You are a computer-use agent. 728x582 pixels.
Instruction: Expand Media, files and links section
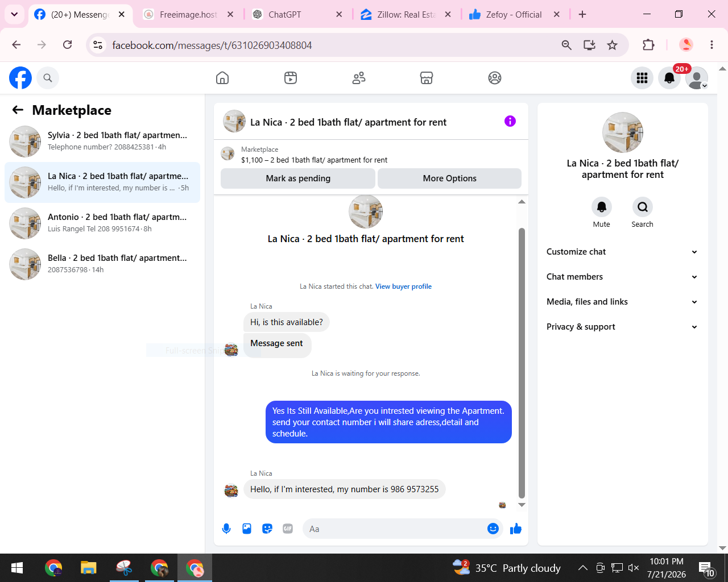pos(622,302)
